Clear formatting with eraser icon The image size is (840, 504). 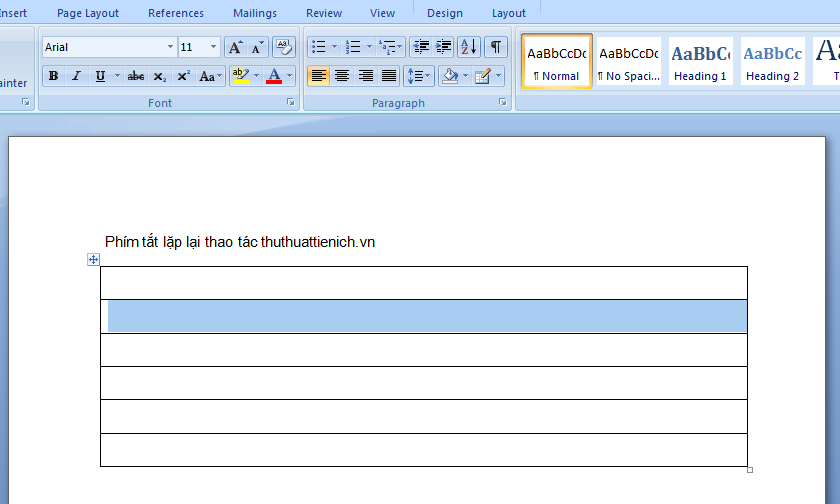pyautogui.click(x=284, y=47)
